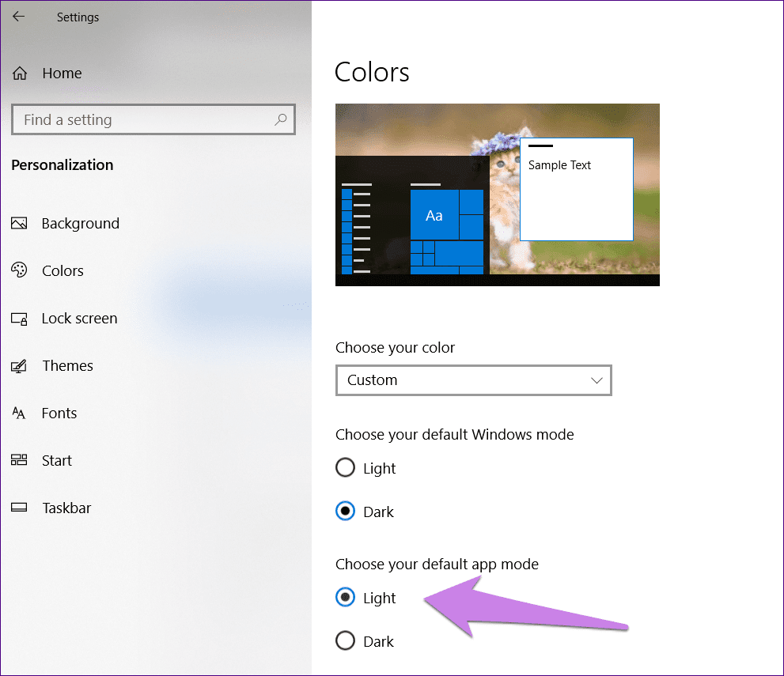Click the Personalization heading
The image size is (784, 676).
click(62, 165)
